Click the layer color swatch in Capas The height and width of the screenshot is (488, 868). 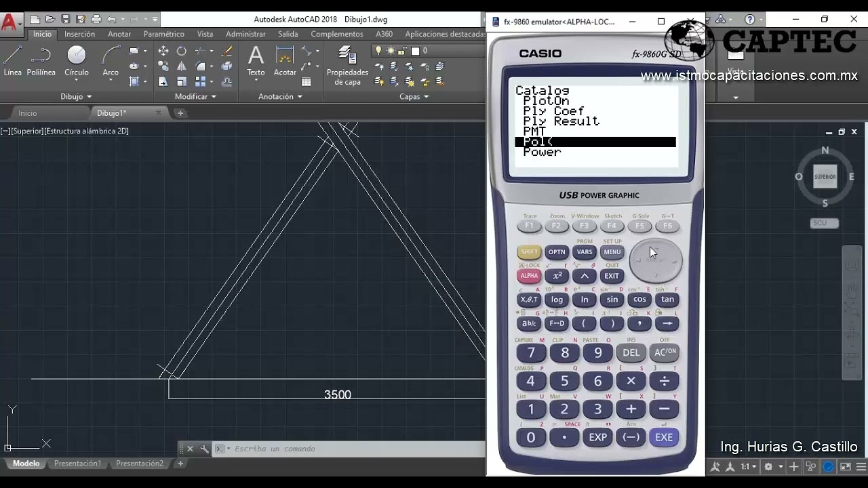[x=415, y=51]
